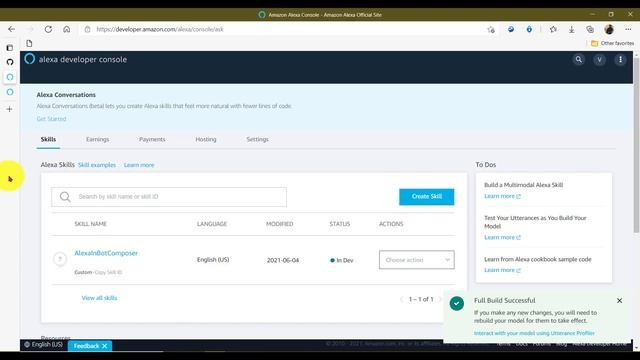Screen dimensions: 640x360
Task: Select the active Alexa console vertical tab
Action: click(10, 77)
